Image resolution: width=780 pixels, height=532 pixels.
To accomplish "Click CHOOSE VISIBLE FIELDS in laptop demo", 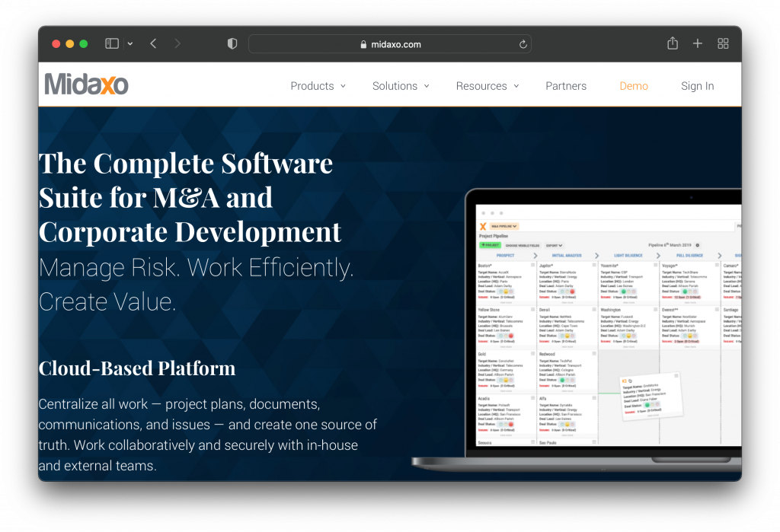I will (523, 246).
